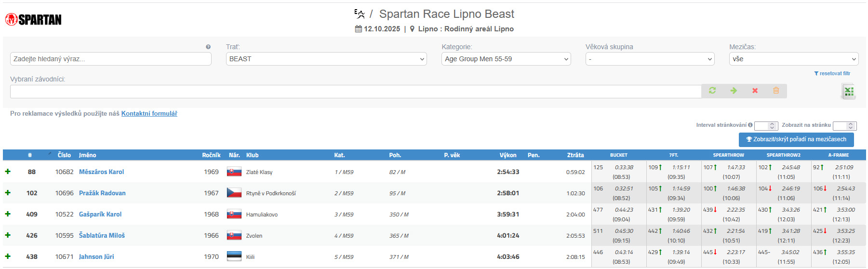868x269 pixels.
Task: Open the Kontaktní formulář link
Action: pyautogui.click(x=149, y=114)
